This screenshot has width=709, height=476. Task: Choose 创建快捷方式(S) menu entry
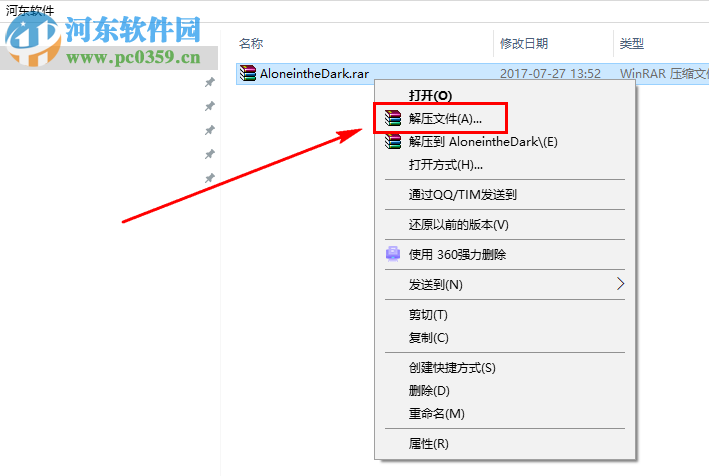tap(452, 368)
